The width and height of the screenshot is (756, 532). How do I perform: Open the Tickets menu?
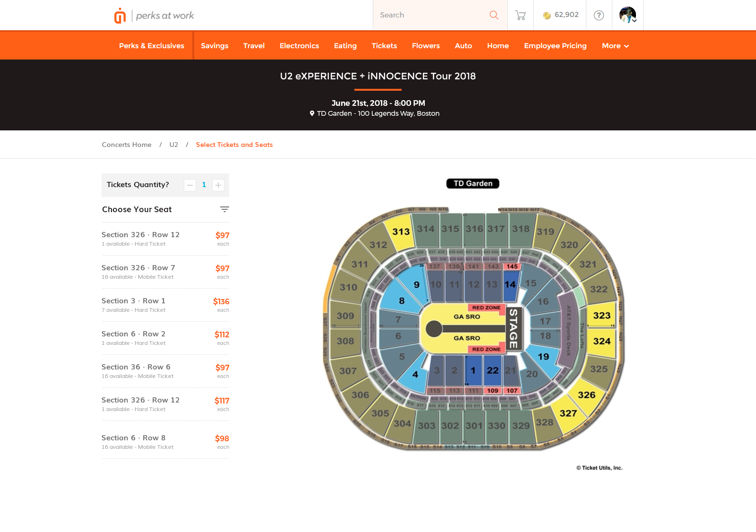pos(384,46)
